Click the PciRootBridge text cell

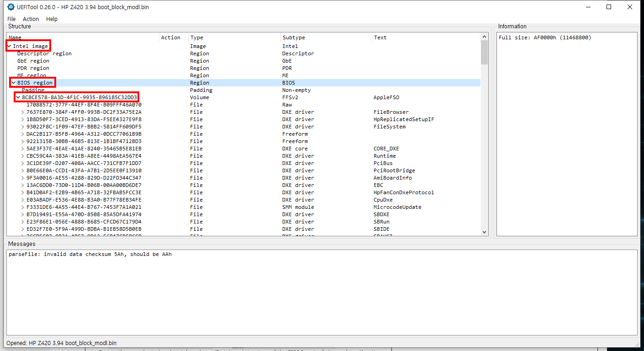tap(394, 170)
